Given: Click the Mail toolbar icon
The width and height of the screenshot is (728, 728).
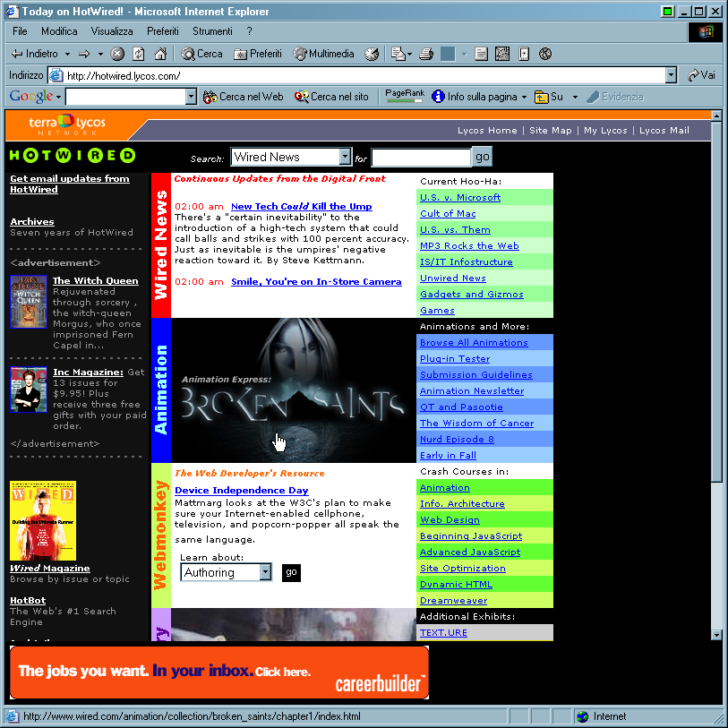Looking at the screenshot, I should (x=398, y=54).
